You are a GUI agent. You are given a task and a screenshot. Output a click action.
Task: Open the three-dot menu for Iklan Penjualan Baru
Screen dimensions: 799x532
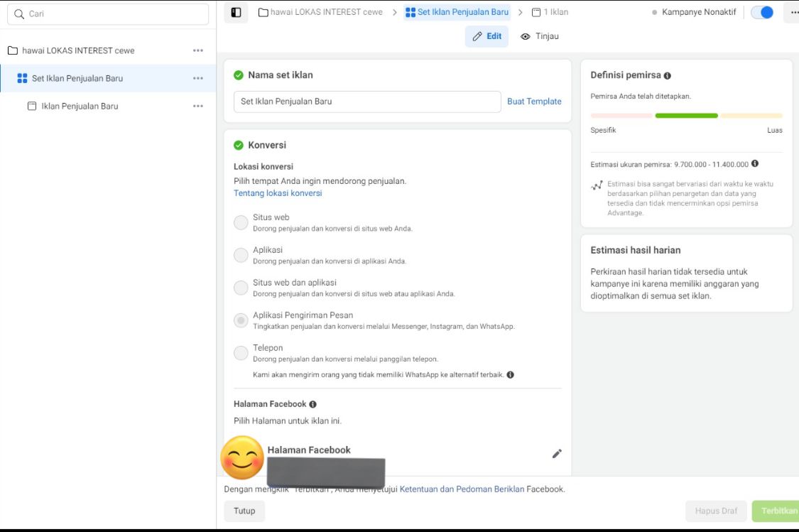tap(198, 105)
